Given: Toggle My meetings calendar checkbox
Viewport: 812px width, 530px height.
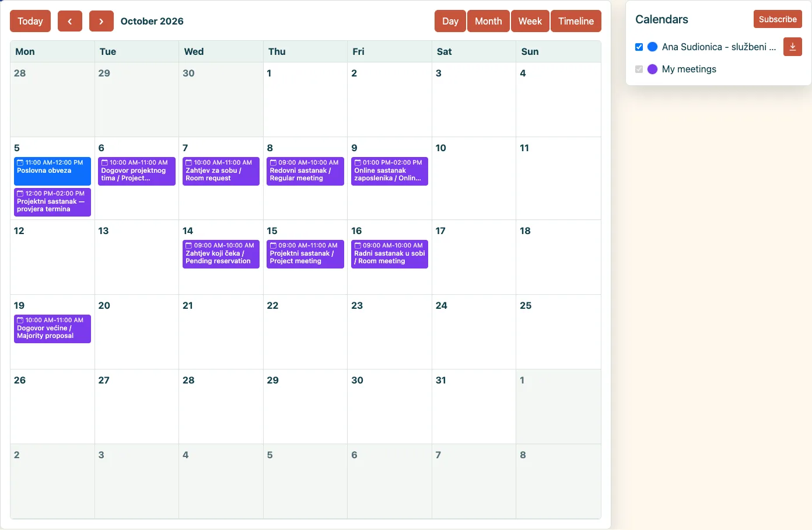Looking at the screenshot, I should pyautogui.click(x=639, y=69).
